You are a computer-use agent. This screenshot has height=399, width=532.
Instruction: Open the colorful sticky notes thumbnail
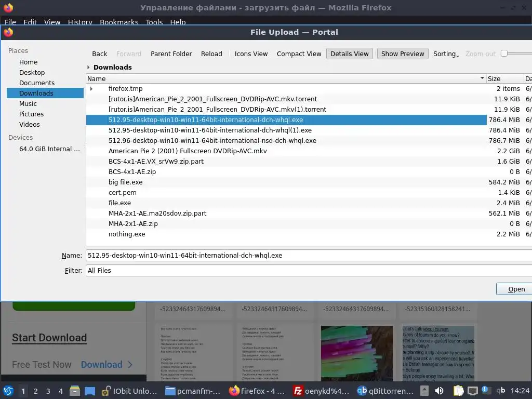(356, 353)
